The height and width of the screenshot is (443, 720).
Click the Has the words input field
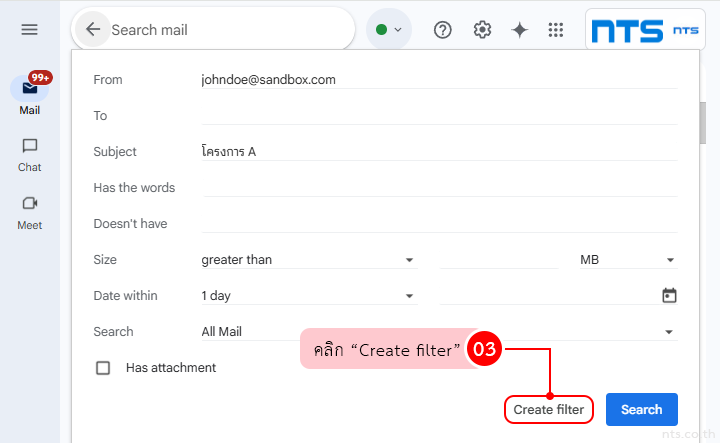tap(438, 188)
